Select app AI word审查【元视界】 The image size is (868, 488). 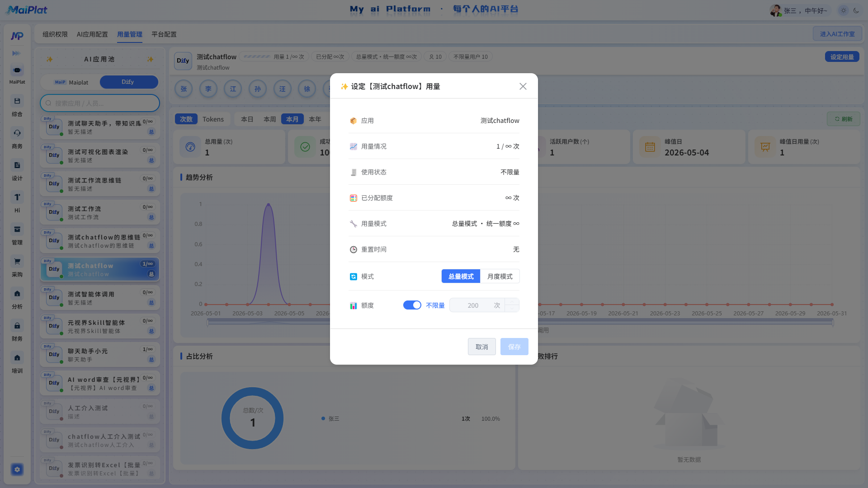click(x=100, y=384)
